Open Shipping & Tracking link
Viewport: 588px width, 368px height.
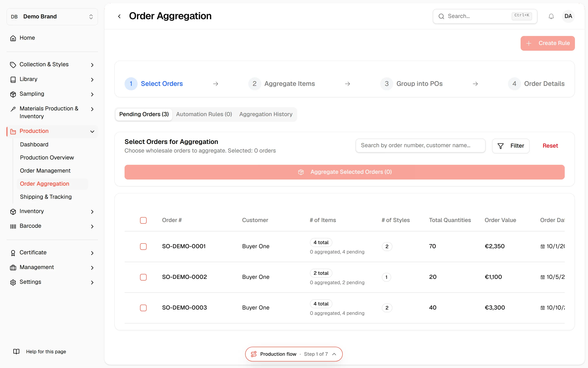coord(46,197)
